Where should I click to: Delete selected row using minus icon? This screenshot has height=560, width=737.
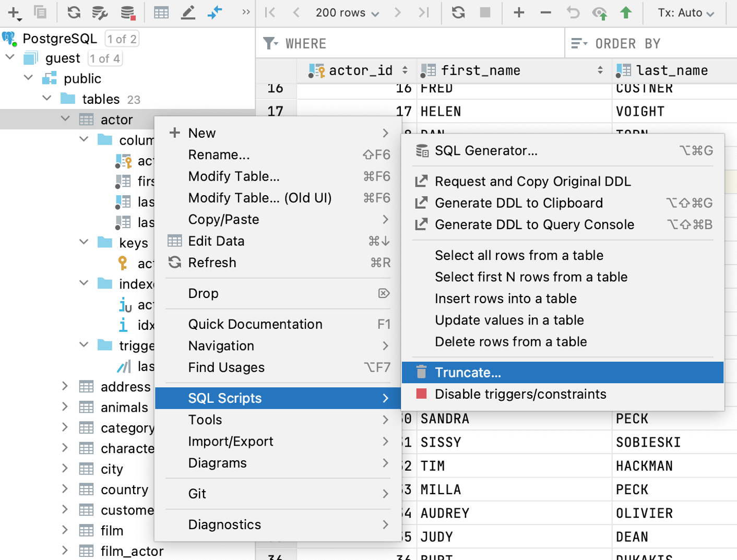[545, 12]
